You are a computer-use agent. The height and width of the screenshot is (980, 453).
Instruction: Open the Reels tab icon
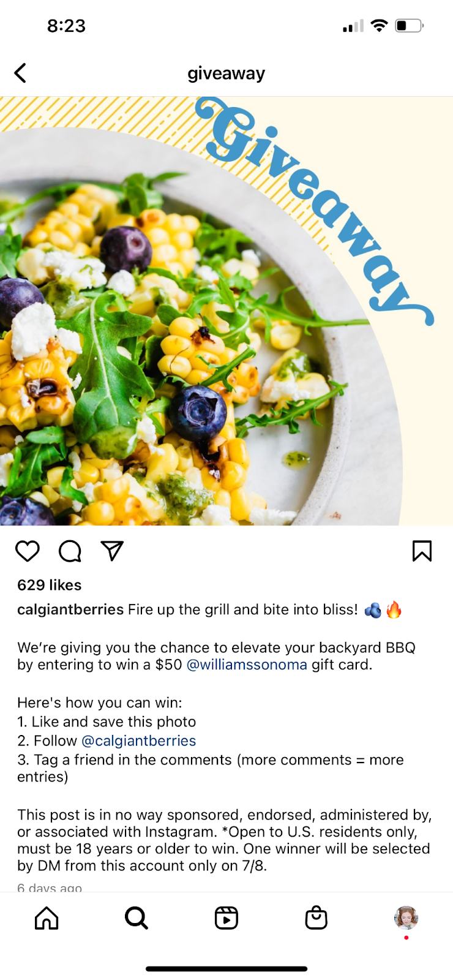coord(226,918)
